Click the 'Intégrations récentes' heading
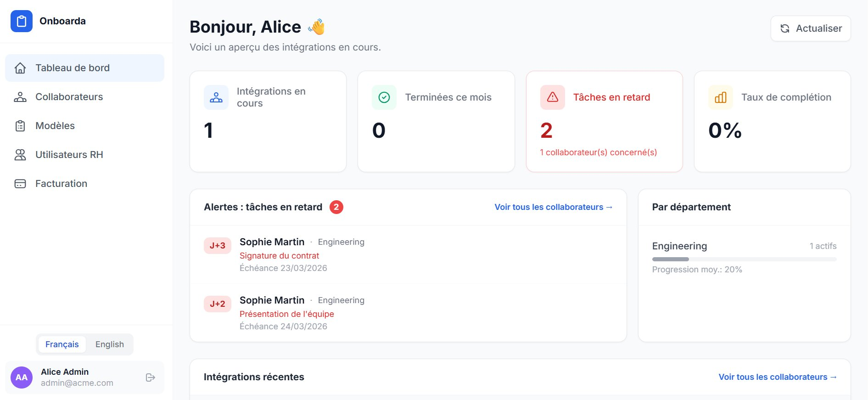The image size is (868, 400). (254, 377)
